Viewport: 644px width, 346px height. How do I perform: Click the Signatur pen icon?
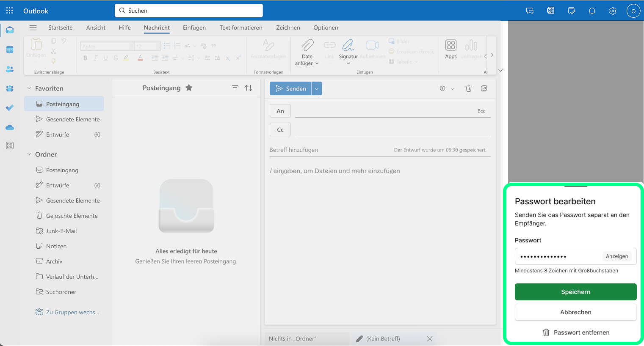click(348, 46)
